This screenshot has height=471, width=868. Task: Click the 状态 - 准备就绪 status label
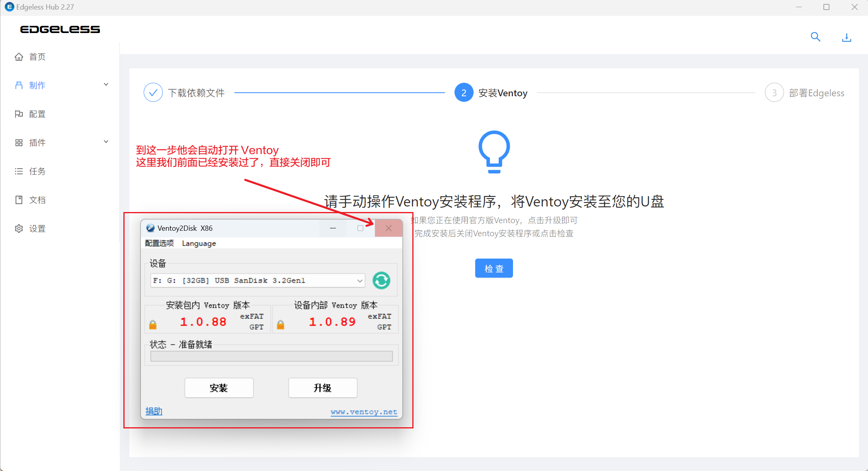(181, 344)
